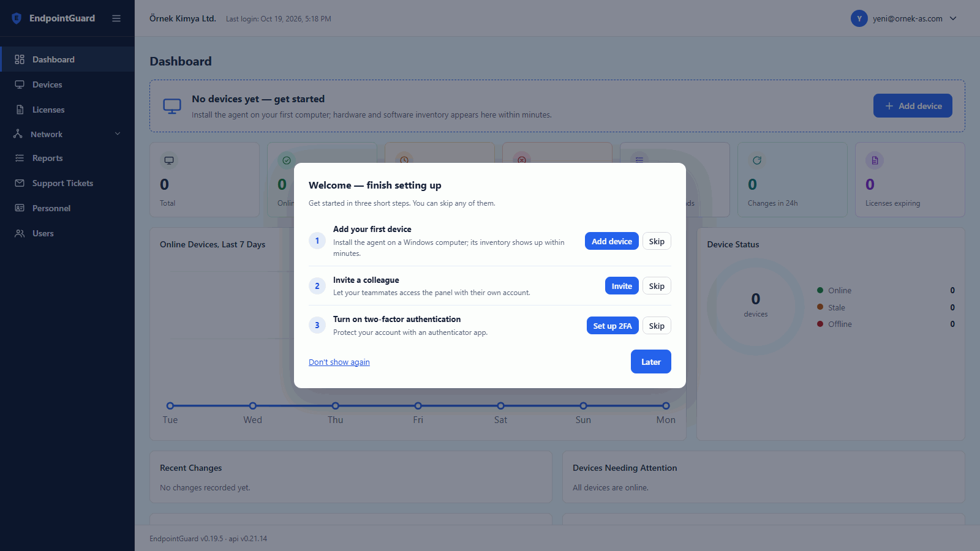Click the Devices monitor icon in sidebar
The height and width of the screenshot is (551, 980).
[20, 84]
